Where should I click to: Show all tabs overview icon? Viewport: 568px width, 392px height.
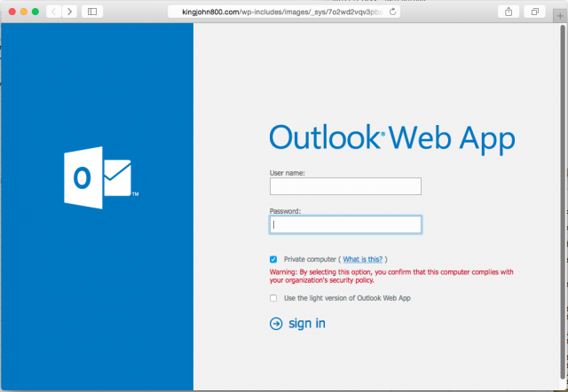coord(534,12)
